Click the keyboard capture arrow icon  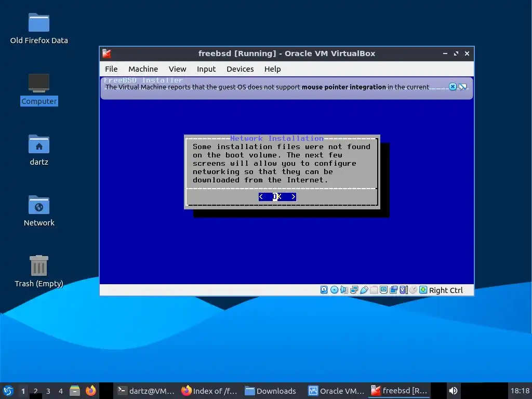423,290
